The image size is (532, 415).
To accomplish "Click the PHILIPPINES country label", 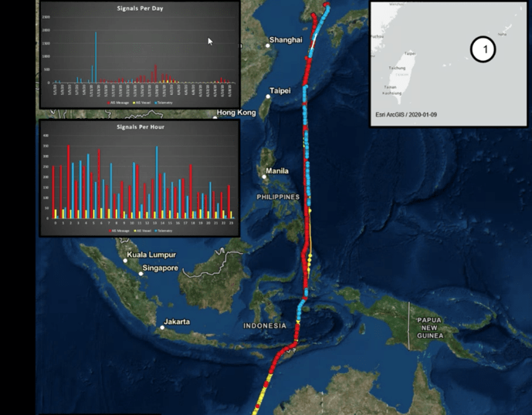I will [278, 197].
